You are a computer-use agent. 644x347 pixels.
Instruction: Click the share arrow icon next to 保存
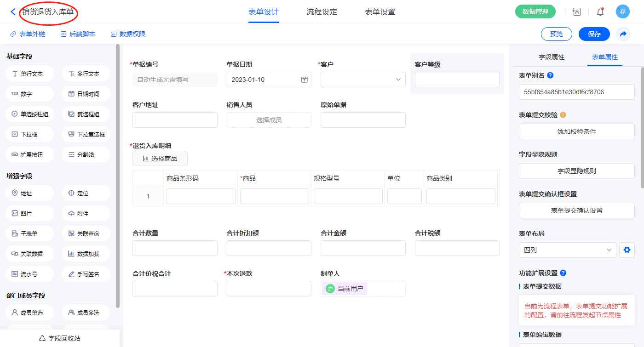pyautogui.click(x=623, y=34)
